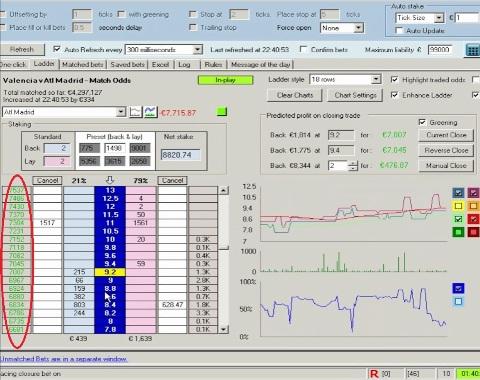Click the manual close odds stepper arrows
The width and height of the screenshot is (480, 380).
pyautogui.click(x=353, y=166)
